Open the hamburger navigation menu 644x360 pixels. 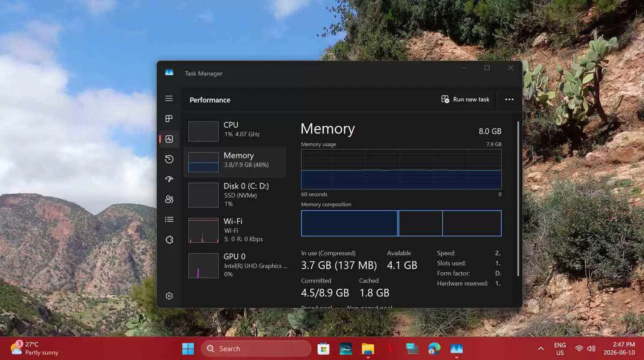coord(169,99)
